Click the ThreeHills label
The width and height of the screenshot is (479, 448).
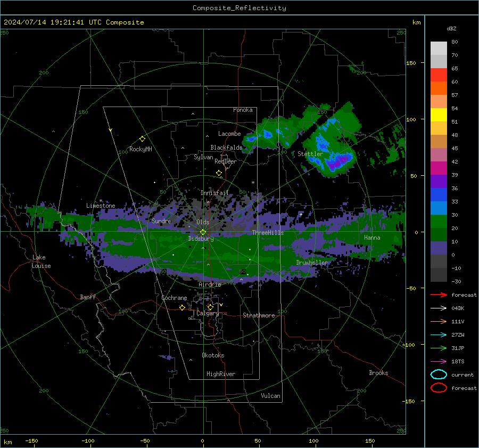[x=268, y=233]
